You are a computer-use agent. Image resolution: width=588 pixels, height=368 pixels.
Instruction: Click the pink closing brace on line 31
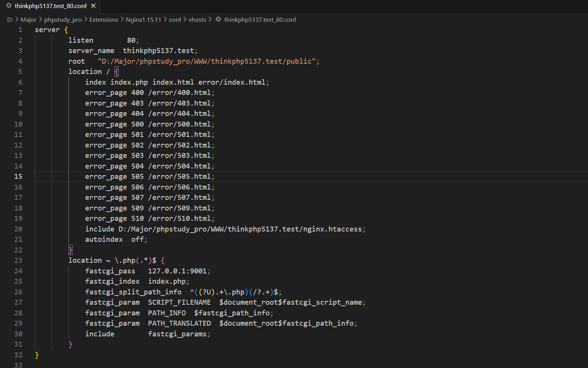click(x=70, y=344)
